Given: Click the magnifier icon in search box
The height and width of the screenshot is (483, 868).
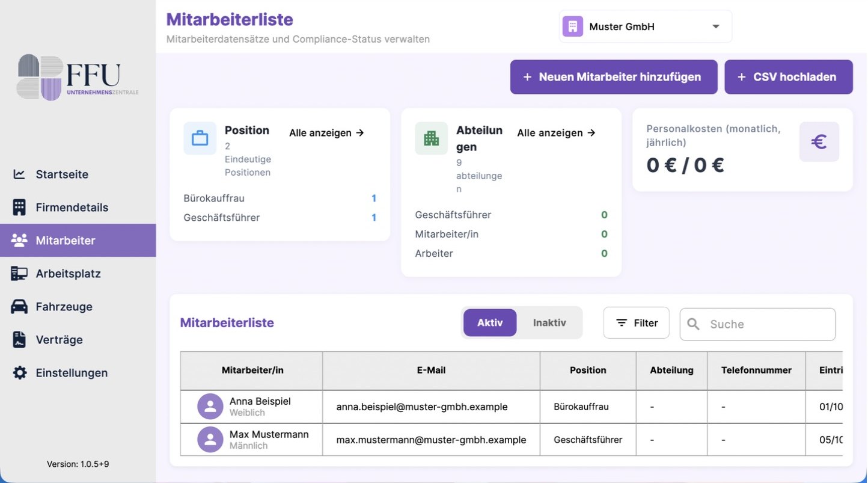Looking at the screenshot, I should click(x=693, y=324).
